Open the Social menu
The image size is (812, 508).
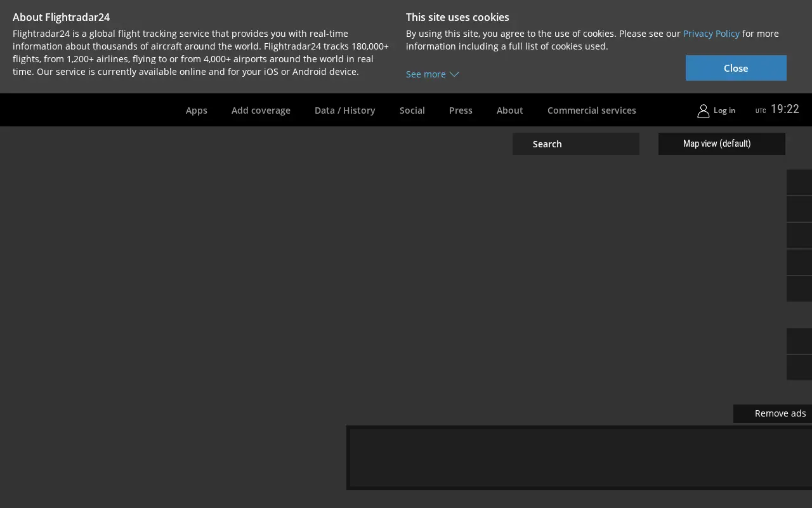[x=412, y=110]
